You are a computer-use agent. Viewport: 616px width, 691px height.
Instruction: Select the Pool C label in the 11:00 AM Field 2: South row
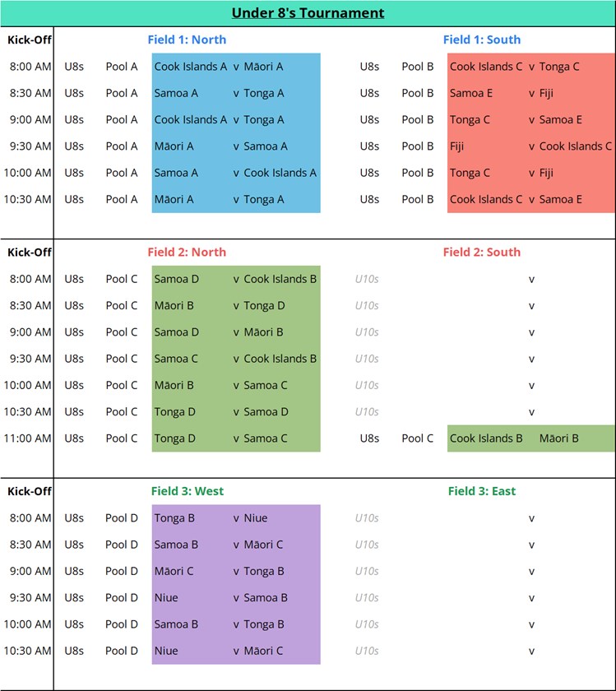(417, 438)
